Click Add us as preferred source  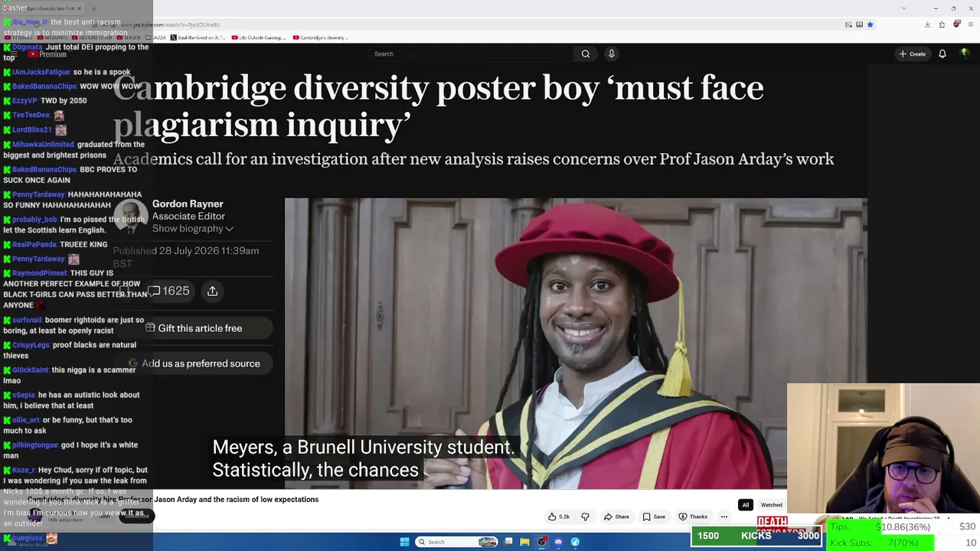[x=194, y=364]
